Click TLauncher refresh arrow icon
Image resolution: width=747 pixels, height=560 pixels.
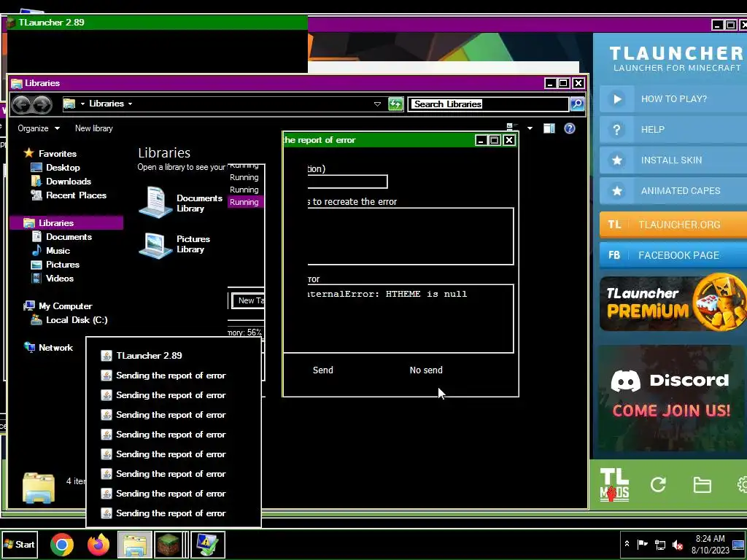pyautogui.click(x=659, y=485)
